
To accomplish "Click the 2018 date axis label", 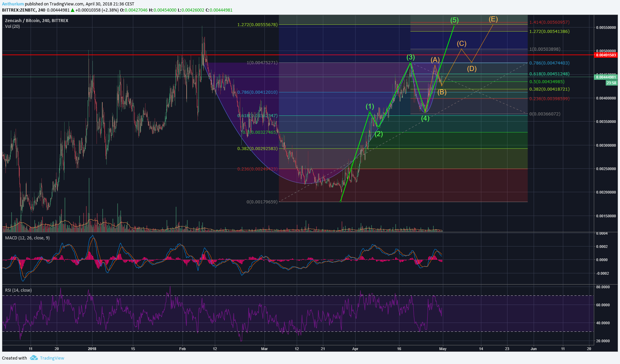I will coord(92,349).
